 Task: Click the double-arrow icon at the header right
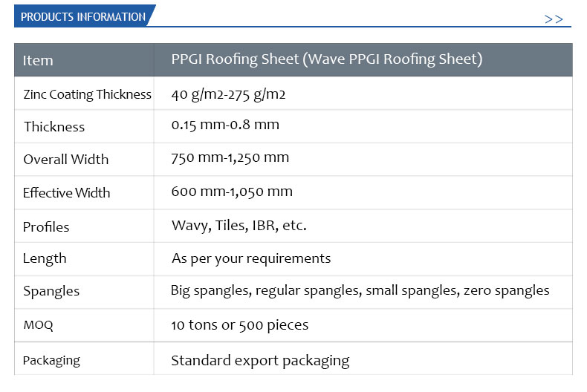(x=554, y=19)
